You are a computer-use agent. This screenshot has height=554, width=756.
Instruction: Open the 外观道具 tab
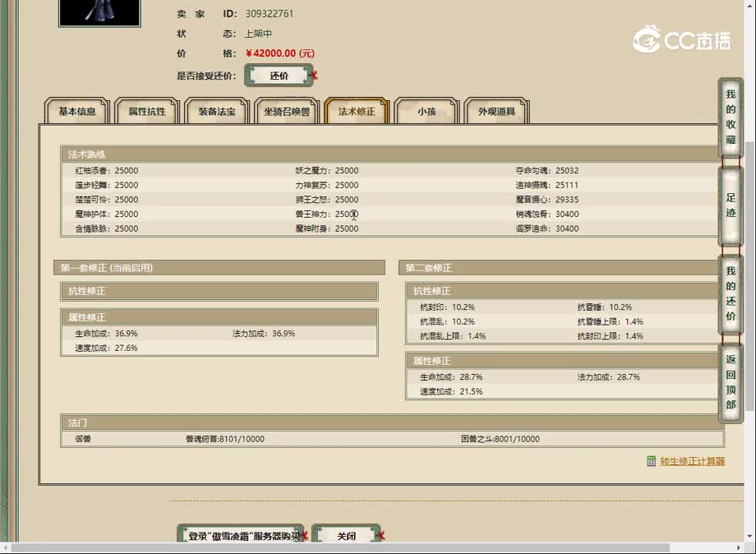click(497, 112)
